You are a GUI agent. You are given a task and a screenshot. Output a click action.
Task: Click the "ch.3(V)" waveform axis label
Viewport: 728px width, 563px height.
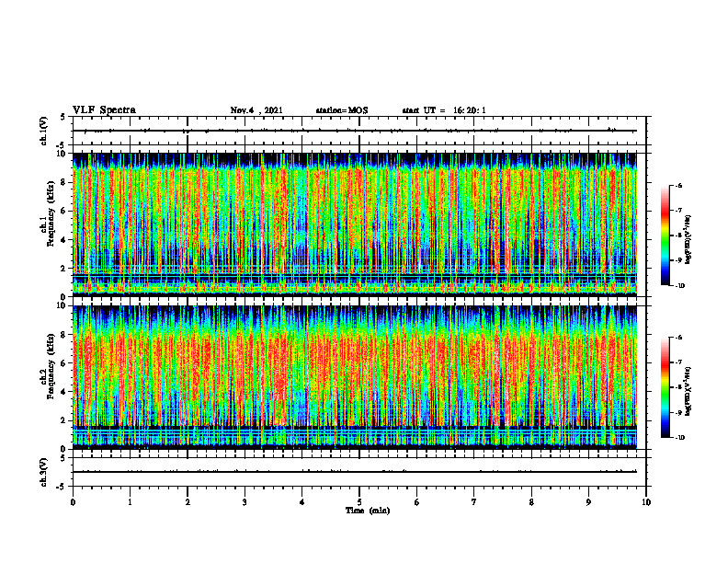pos(43,473)
